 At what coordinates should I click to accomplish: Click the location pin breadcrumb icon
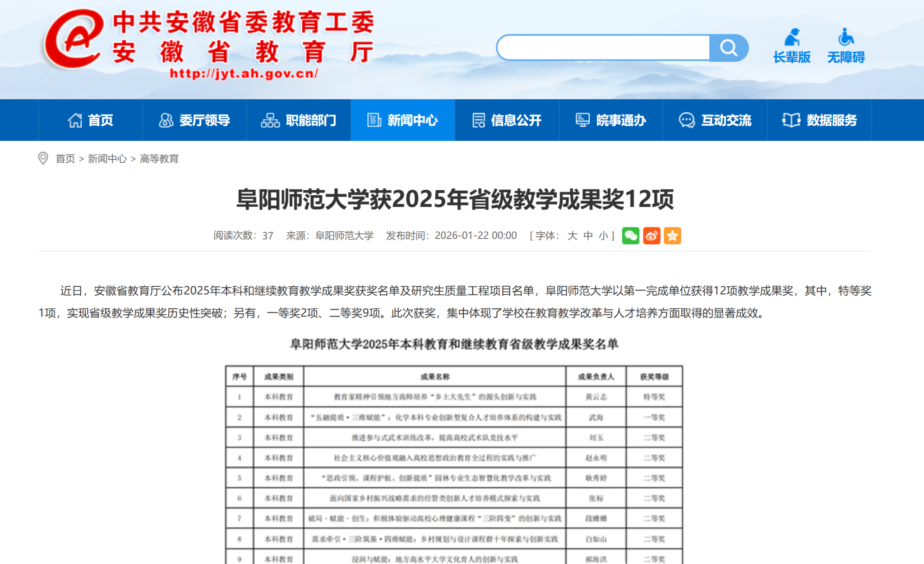(x=43, y=159)
